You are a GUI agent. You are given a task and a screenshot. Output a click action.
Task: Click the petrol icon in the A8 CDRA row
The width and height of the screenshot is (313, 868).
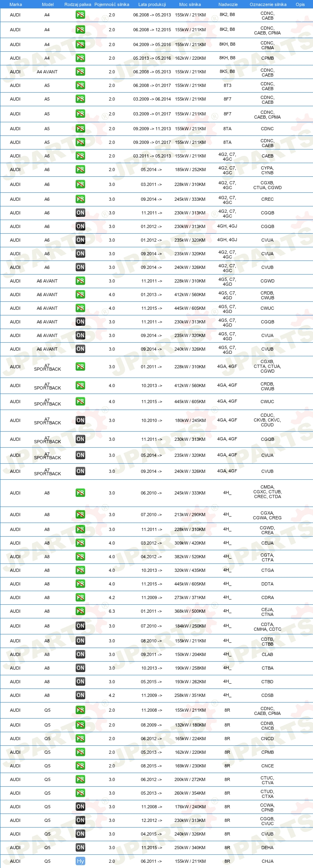click(x=80, y=598)
